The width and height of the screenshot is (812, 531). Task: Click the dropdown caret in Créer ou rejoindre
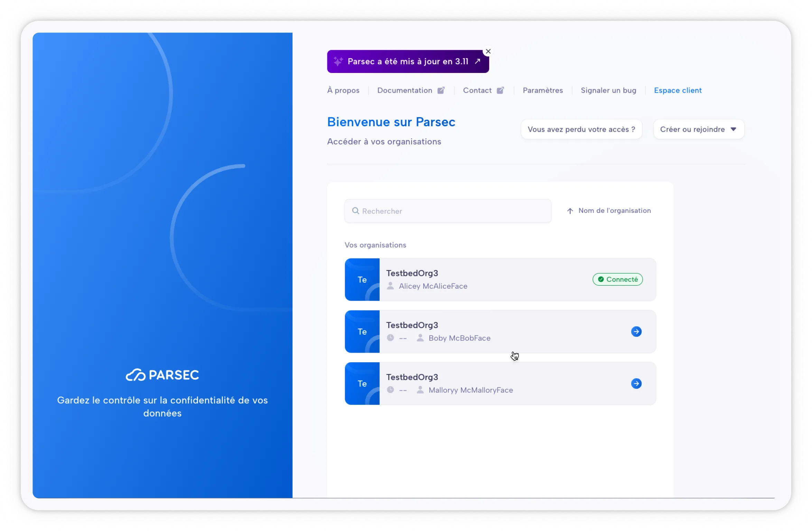pyautogui.click(x=733, y=129)
